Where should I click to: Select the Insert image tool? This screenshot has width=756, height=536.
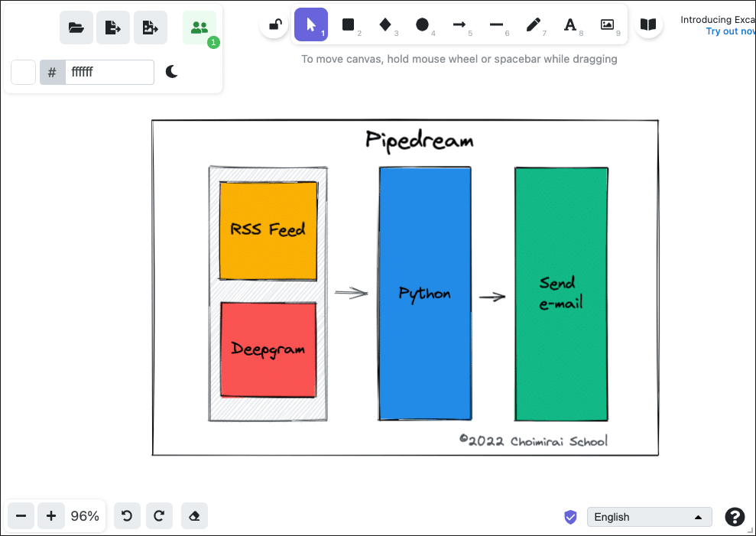point(608,24)
